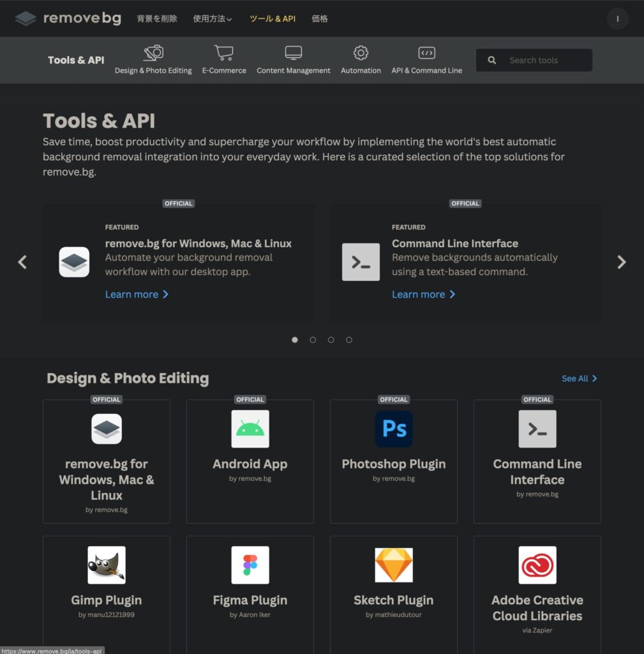Open the Content Management monitor icon
The width and height of the screenshot is (644, 654).
click(x=294, y=53)
